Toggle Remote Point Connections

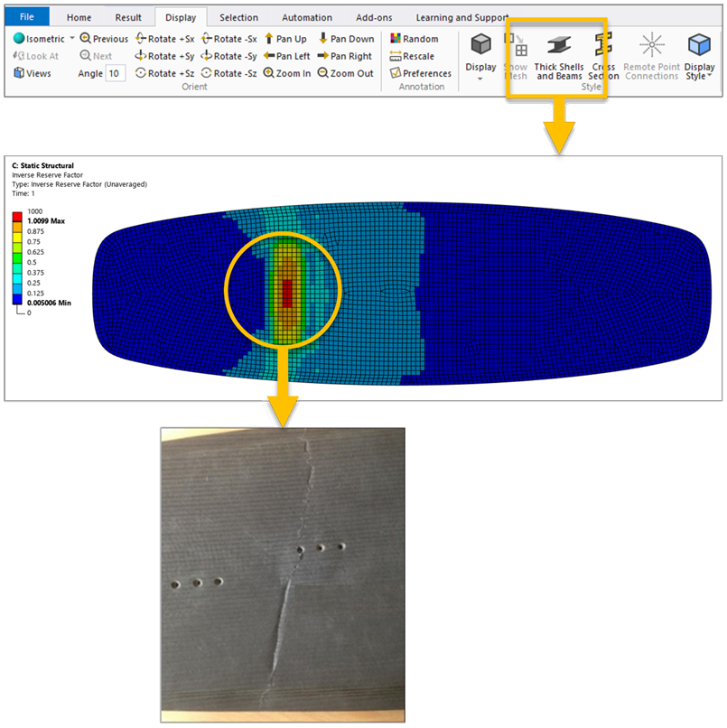click(x=652, y=56)
